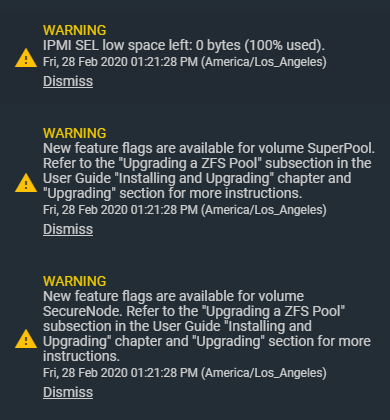Viewport: 390px width, 420px height.
Task: Click the WARNING heading above IPMI SEL message
Action: click(x=75, y=30)
